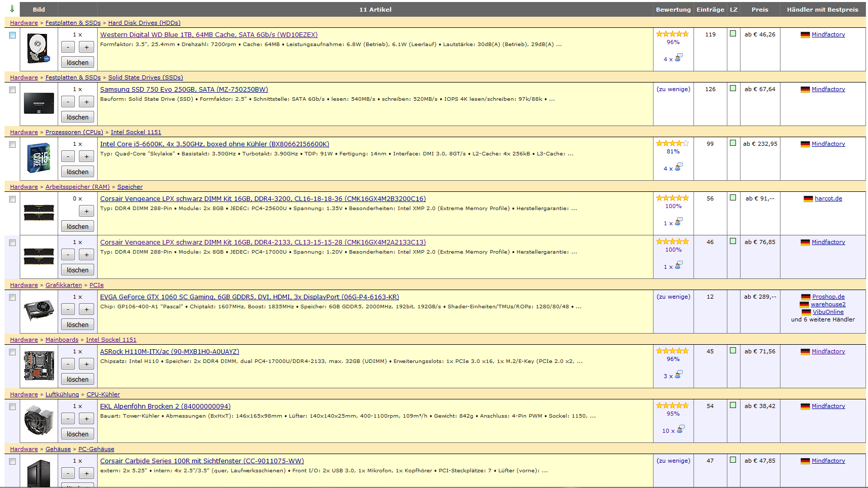
Task: Click the Einträge column header
Action: (x=710, y=10)
